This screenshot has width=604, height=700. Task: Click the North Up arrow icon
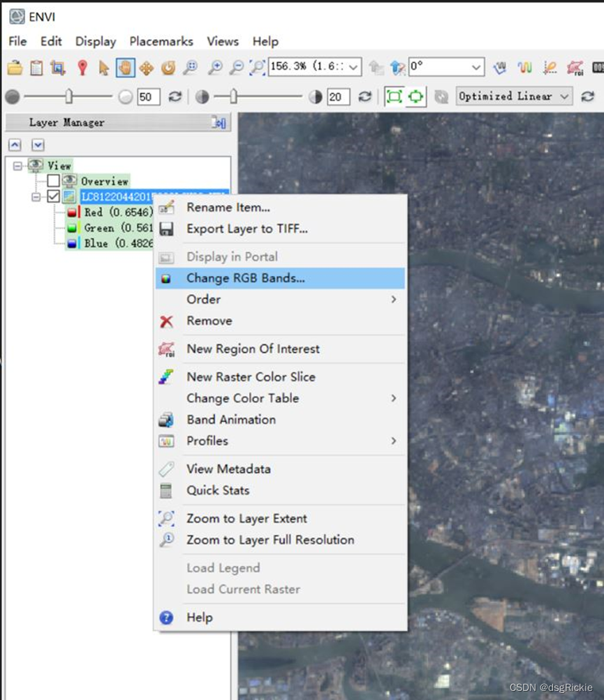pyautogui.click(x=397, y=68)
